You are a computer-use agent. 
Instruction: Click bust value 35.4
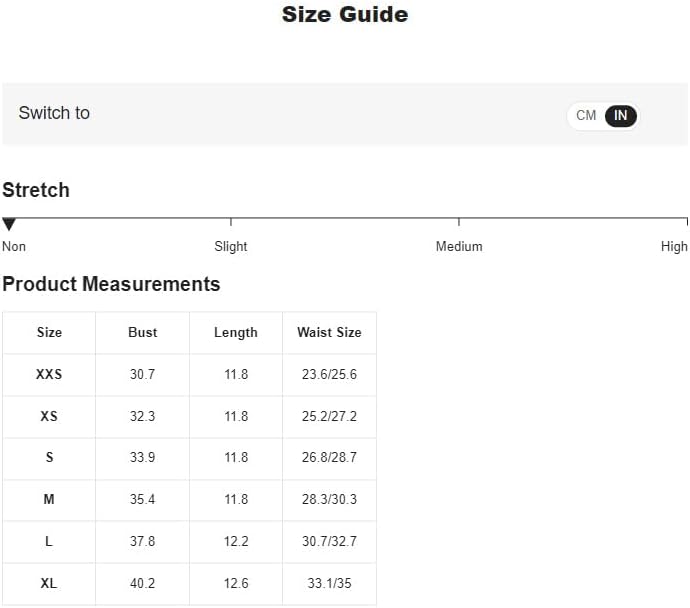click(142, 499)
